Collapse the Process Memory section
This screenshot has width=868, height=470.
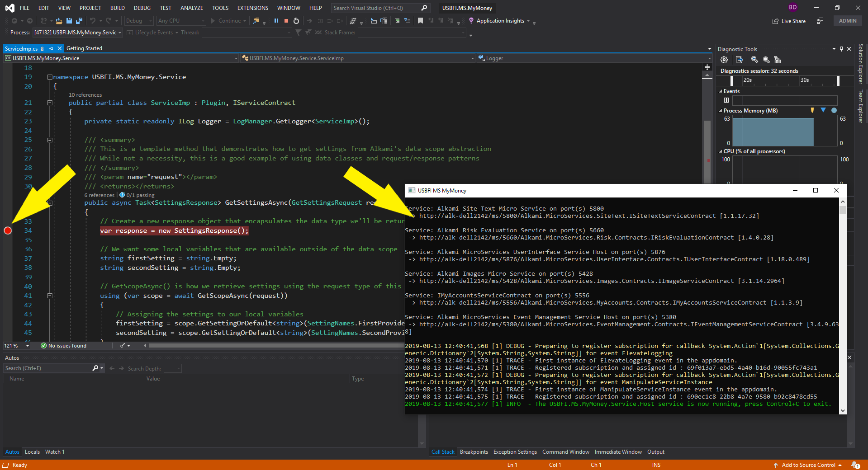(721, 111)
